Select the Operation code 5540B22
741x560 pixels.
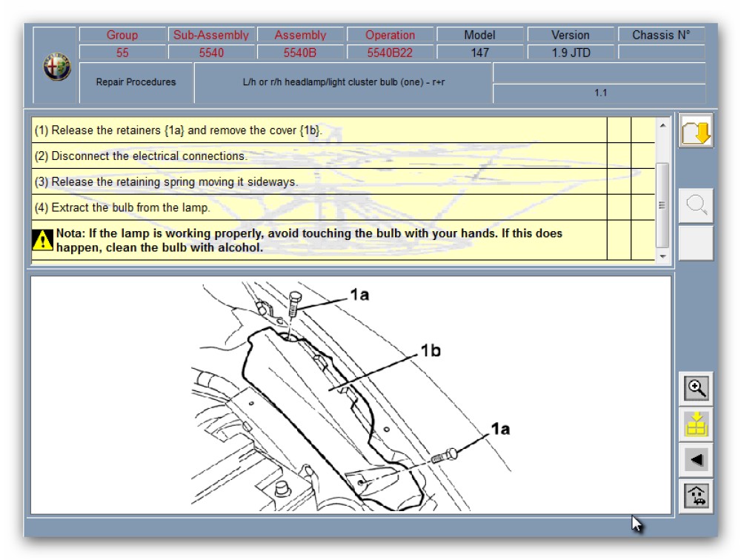pyautogui.click(x=390, y=53)
